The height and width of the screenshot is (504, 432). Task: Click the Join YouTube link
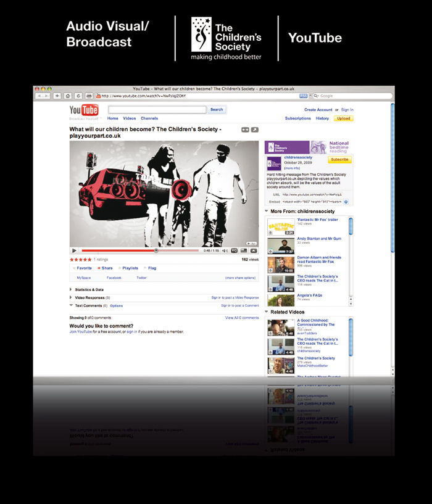[x=81, y=332]
